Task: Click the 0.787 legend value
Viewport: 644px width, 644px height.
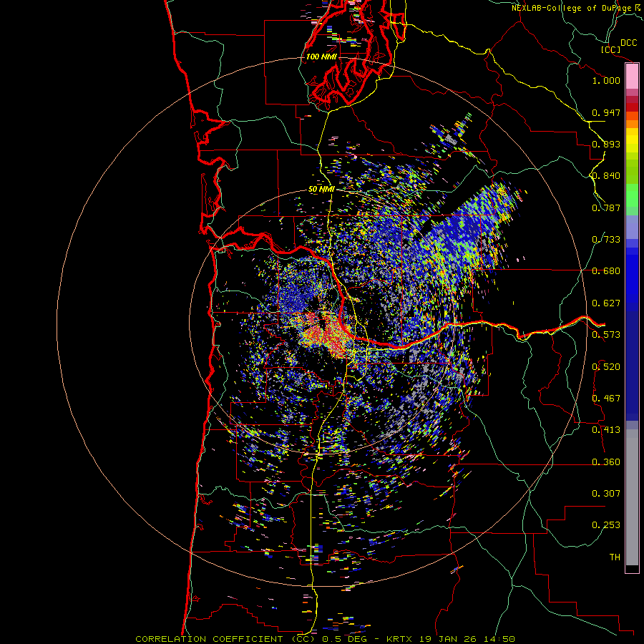Action: tap(606, 208)
